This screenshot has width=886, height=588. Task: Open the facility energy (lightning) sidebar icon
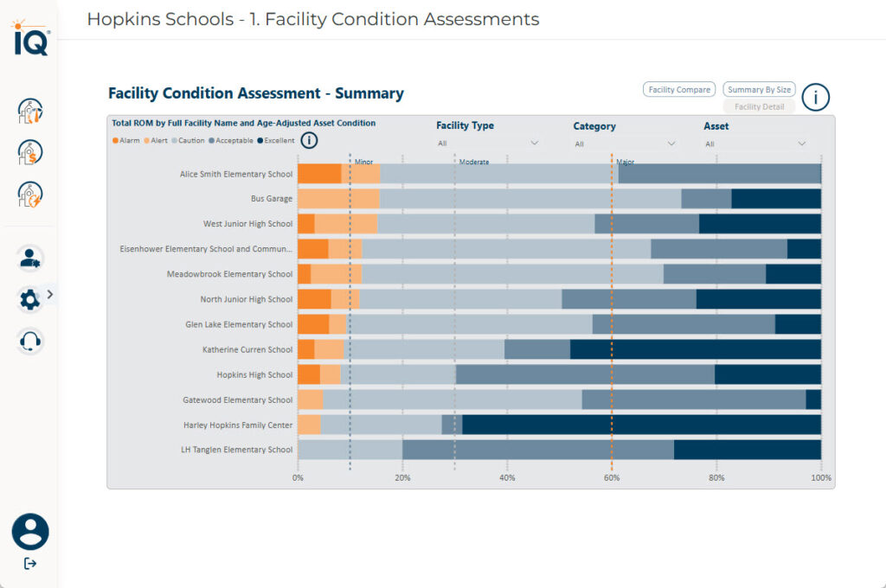pyautogui.click(x=30, y=194)
